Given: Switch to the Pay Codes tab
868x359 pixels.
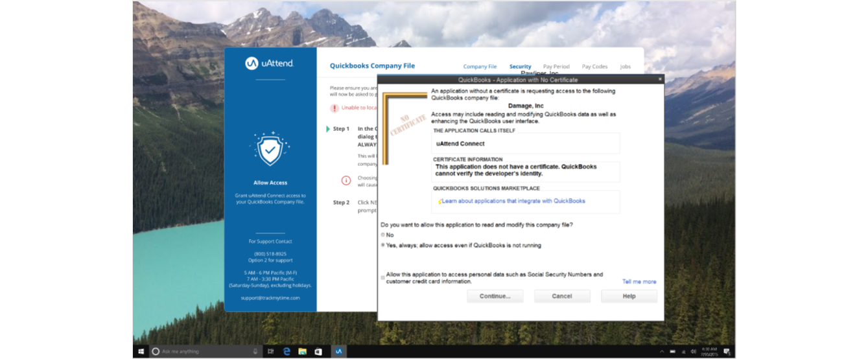Looking at the screenshot, I should [x=594, y=67].
